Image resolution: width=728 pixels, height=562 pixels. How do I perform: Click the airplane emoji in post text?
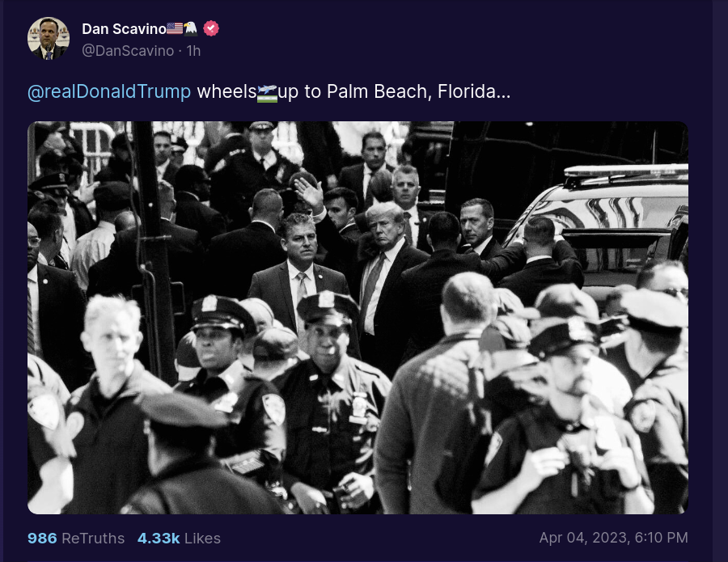click(x=268, y=93)
